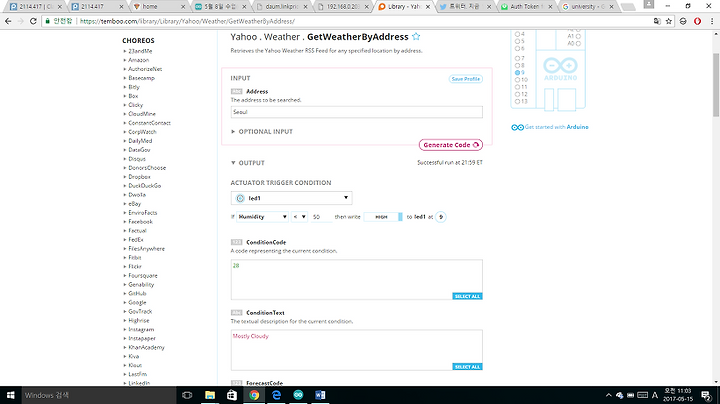The image size is (720, 404).
Task: Switch to the Twitter browser tab
Action: click(x=465, y=6)
